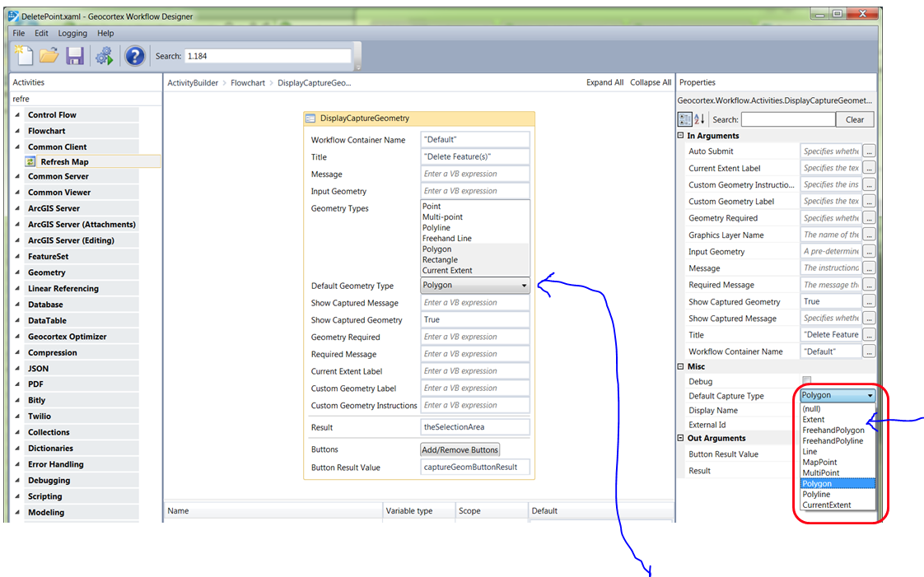
Task: Click the Properties Search input box
Action: (788, 119)
